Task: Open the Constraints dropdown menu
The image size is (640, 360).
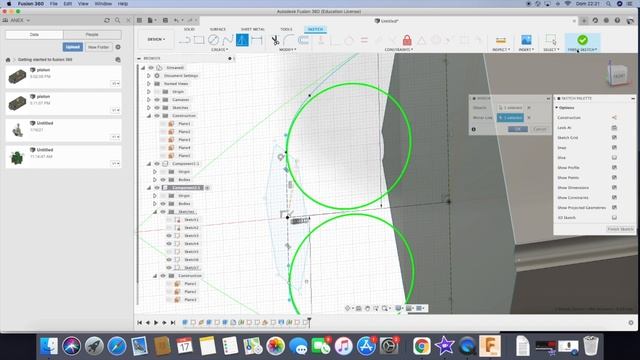Action: click(x=399, y=50)
